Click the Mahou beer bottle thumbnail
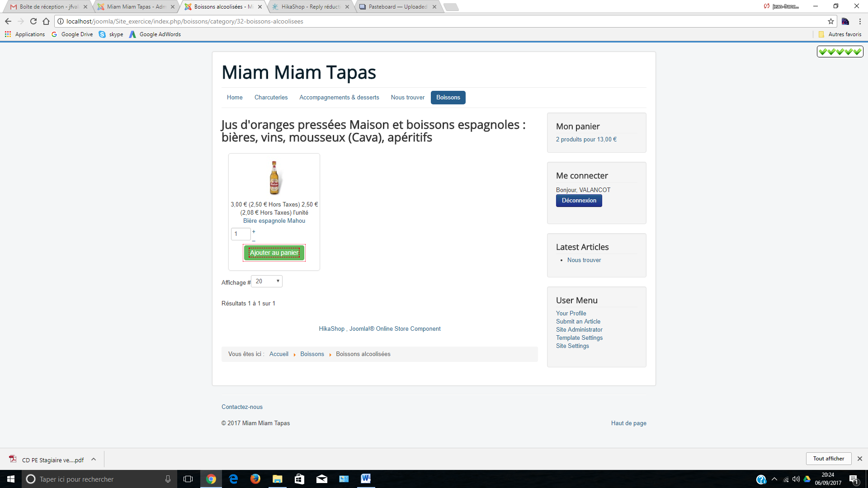The width and height of the screenshot is (868, 488). [x=274, y=178]
